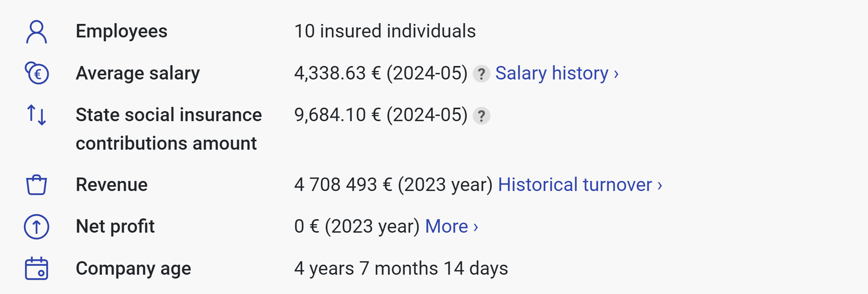Open the More link for net profit
Viewport: 868px width, 294px height.
452,226
